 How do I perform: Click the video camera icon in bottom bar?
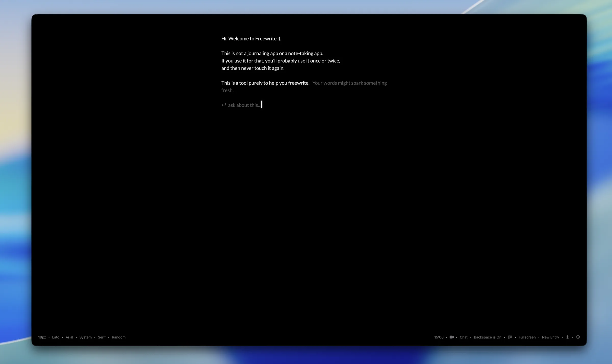[452, 337]
